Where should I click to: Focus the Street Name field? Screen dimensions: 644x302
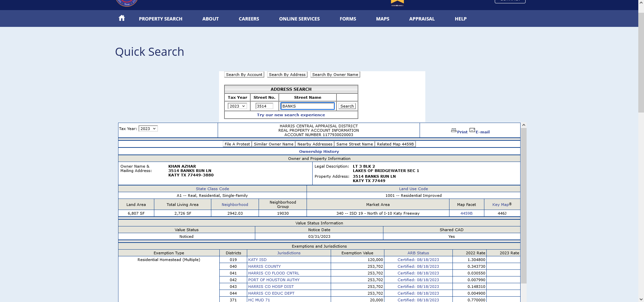pos(308,106)
